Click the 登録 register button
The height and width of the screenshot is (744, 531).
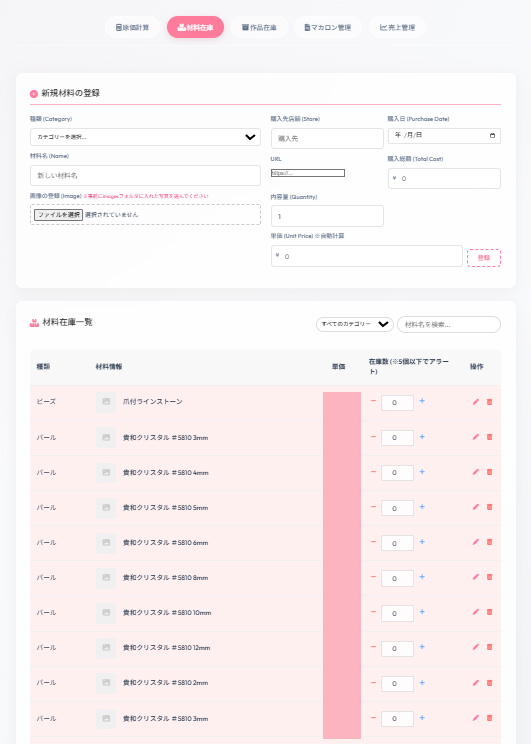point(484,258)
